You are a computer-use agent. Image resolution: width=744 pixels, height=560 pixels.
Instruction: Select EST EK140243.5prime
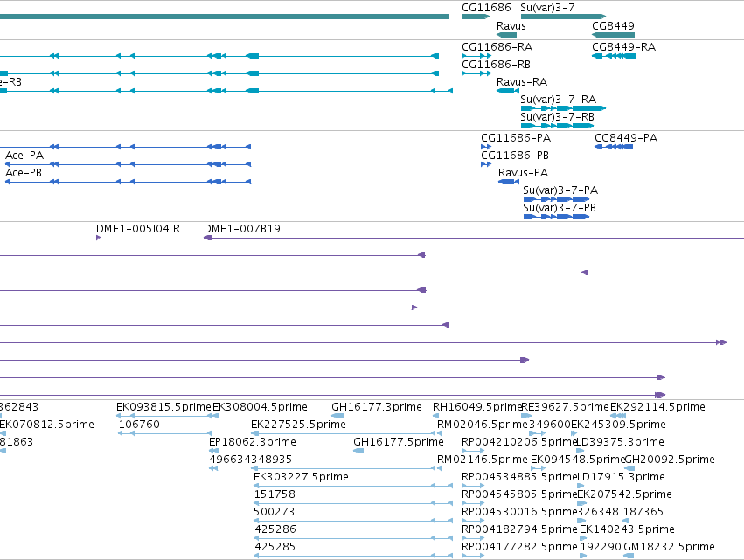[584, 539]
